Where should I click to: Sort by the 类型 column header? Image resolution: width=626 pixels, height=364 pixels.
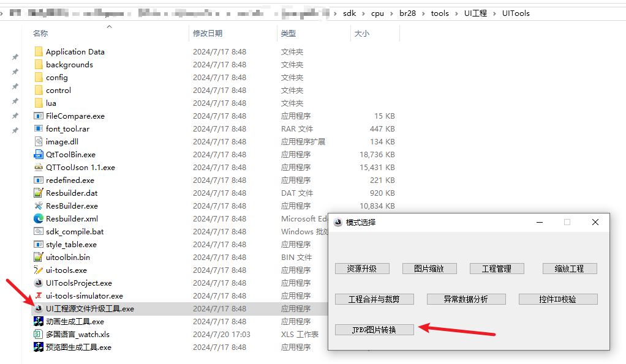click(288, 34)
